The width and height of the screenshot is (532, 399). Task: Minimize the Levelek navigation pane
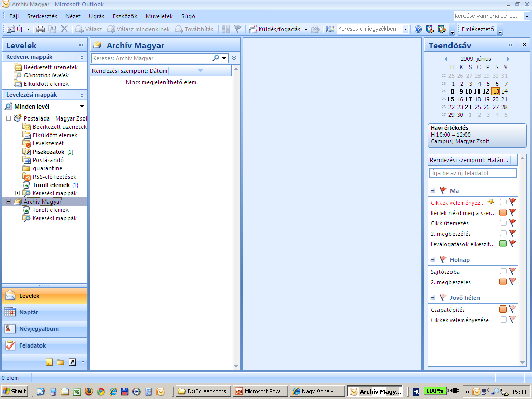[81, 45]
